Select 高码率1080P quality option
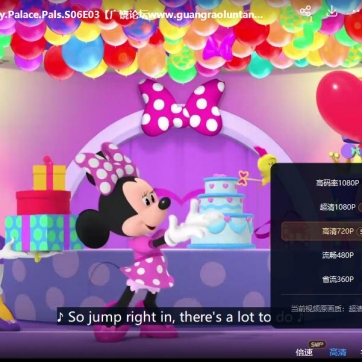Screen dimensions: 362x362 click(337, 183)
